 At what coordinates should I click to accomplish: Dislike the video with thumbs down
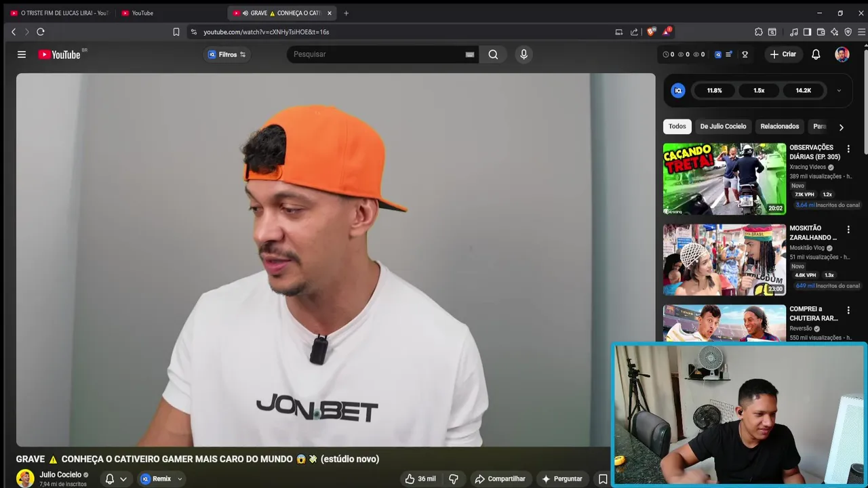click(x=454, y=479)
